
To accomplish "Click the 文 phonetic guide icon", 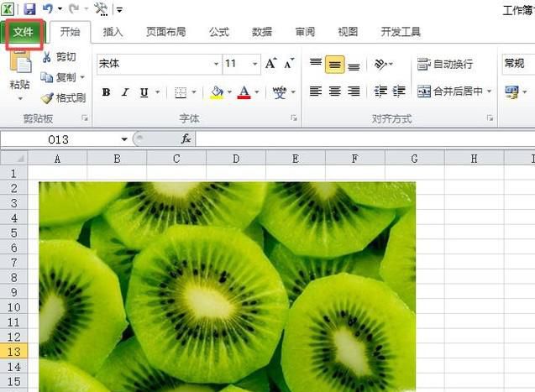I will pos(280,92).
